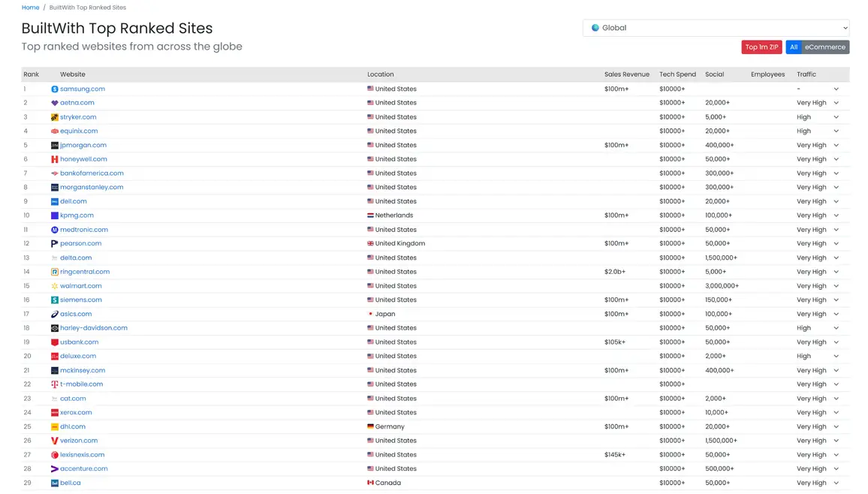Click the Walmart spark logo icon
This screenshot has width=868, height=494.
point(55,286)
